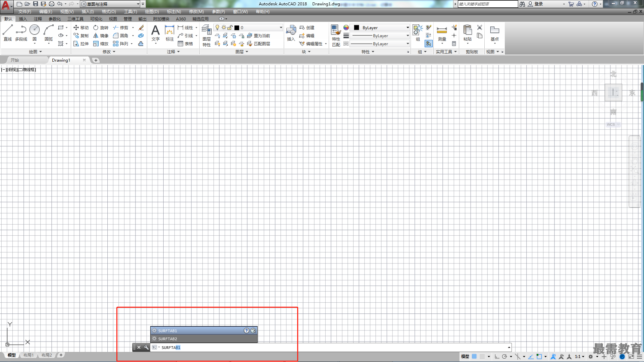The height and width of the screenshot is (362, 644).
Task: Switch to the 插入 ribbon tab
Action: [x=23, y=19]
